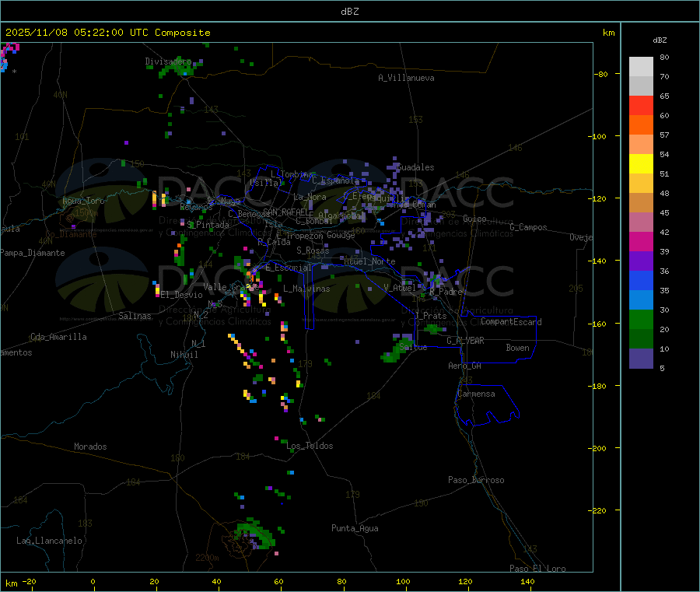Pick the bright green legend swatch

tap(641, 319)
